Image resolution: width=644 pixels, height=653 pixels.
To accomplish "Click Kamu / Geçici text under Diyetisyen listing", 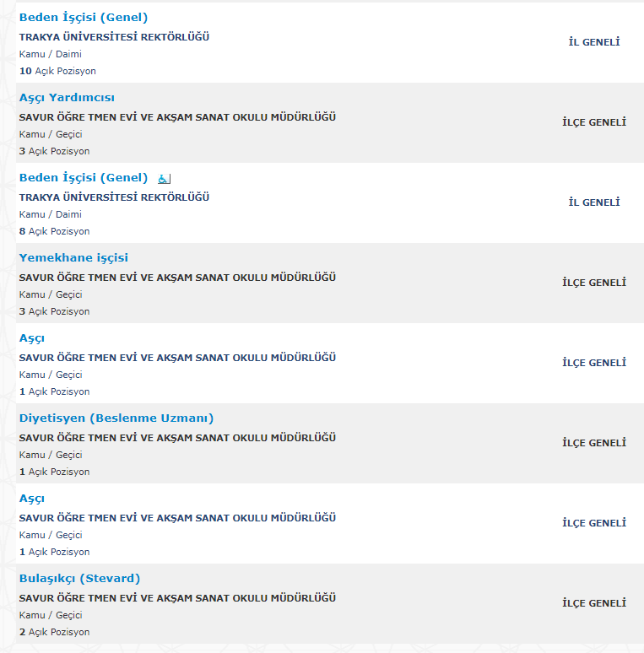I will (x=51, y=455).
